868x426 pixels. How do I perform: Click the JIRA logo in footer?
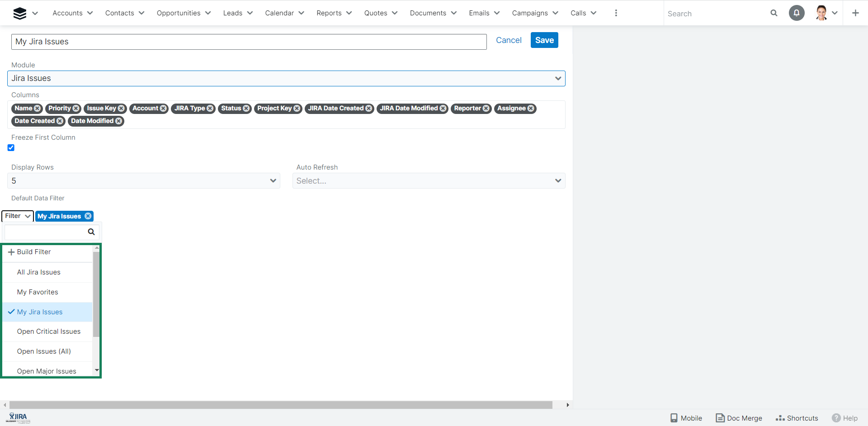point(18,418)
